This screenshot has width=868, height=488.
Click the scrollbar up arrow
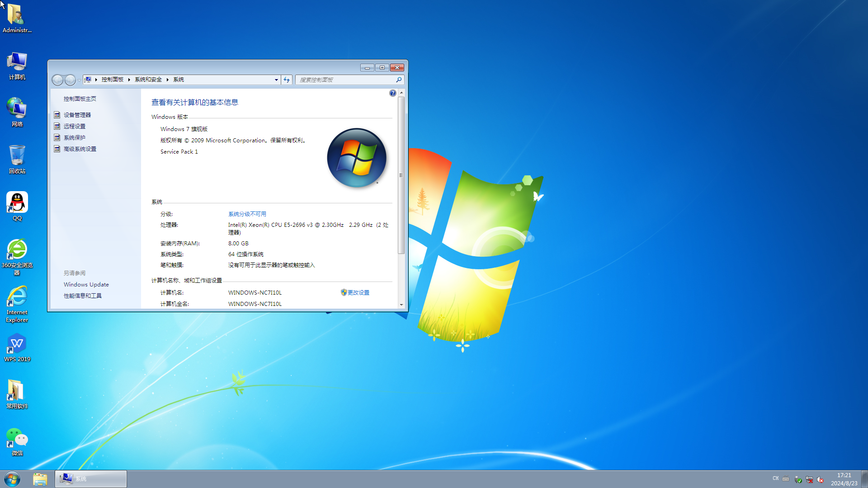pos(401,93)
